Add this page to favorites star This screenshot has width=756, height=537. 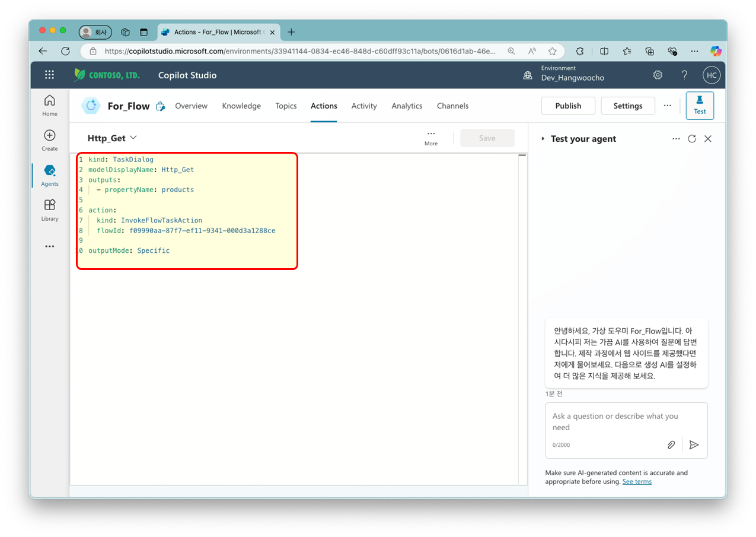tap(553, 51)
